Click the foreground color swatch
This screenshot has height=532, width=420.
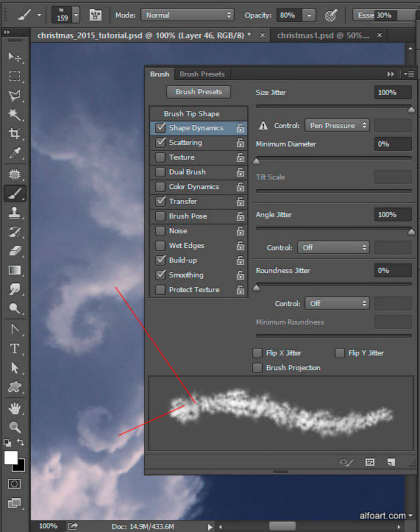click(11, 458)
